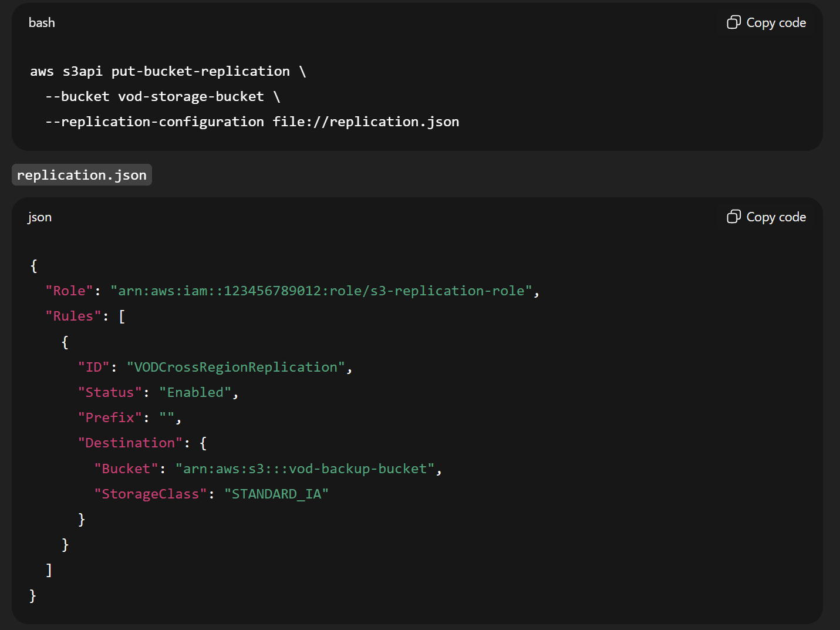The width and height of the screenshot is (840, 630).
Task: Click the "ID" key in the rule
Action: [x=94, y=367]
